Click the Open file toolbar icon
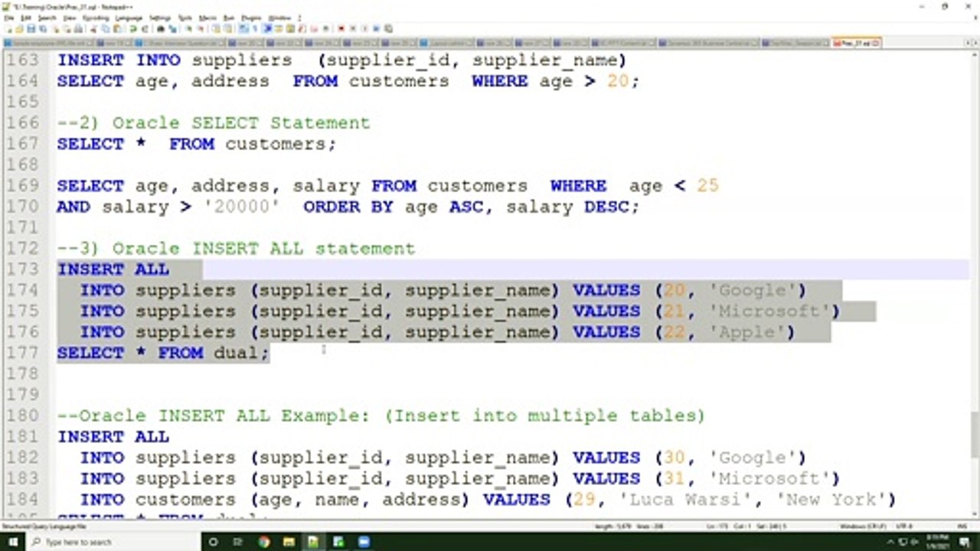This screenshot has height=551, width=980. point(19,28)
